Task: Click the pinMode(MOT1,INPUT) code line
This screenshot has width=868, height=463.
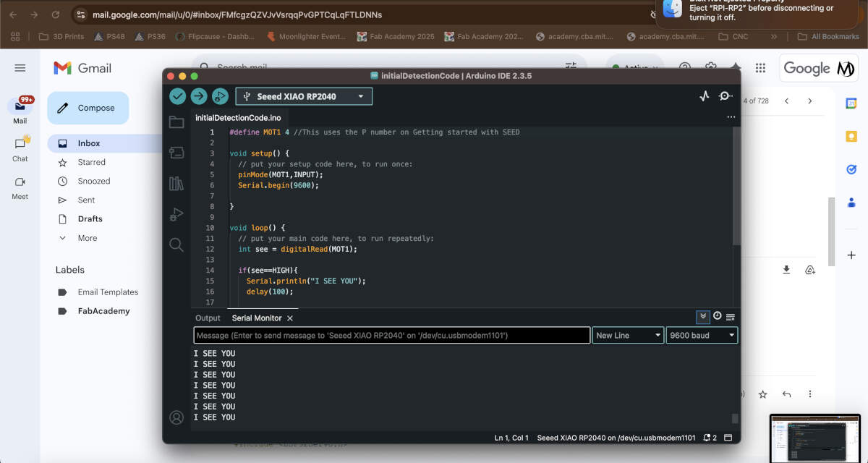Action: coord(281,174)
